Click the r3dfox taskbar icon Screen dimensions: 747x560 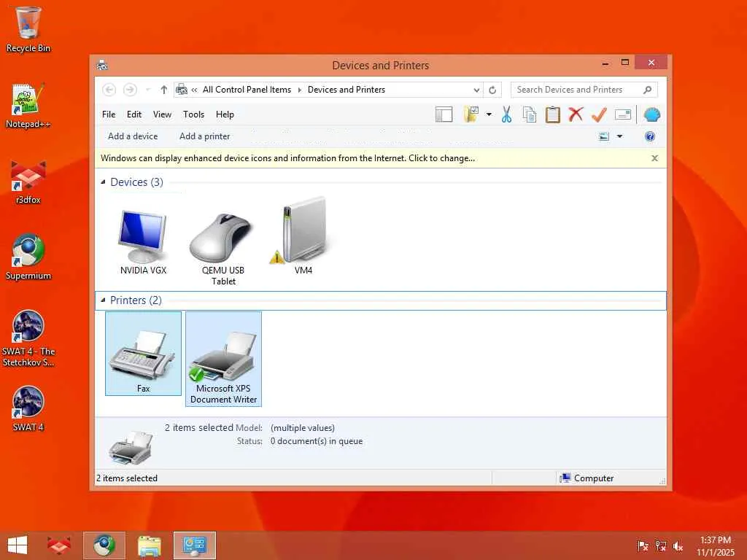coord(58,545)
